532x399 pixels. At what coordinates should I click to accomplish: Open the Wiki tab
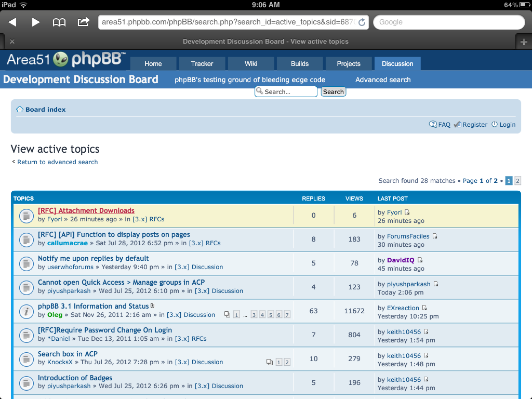(251, 64)
